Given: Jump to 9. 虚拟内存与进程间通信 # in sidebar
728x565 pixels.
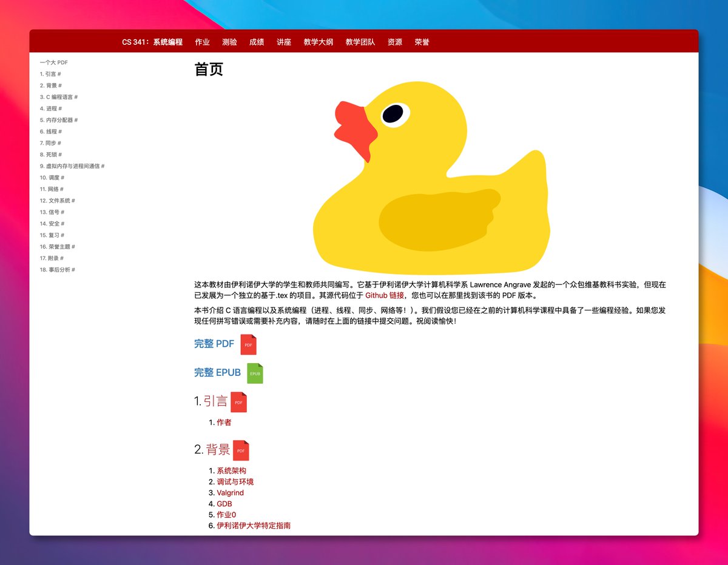Looking at the screenshot, I should tap(72, 166).
